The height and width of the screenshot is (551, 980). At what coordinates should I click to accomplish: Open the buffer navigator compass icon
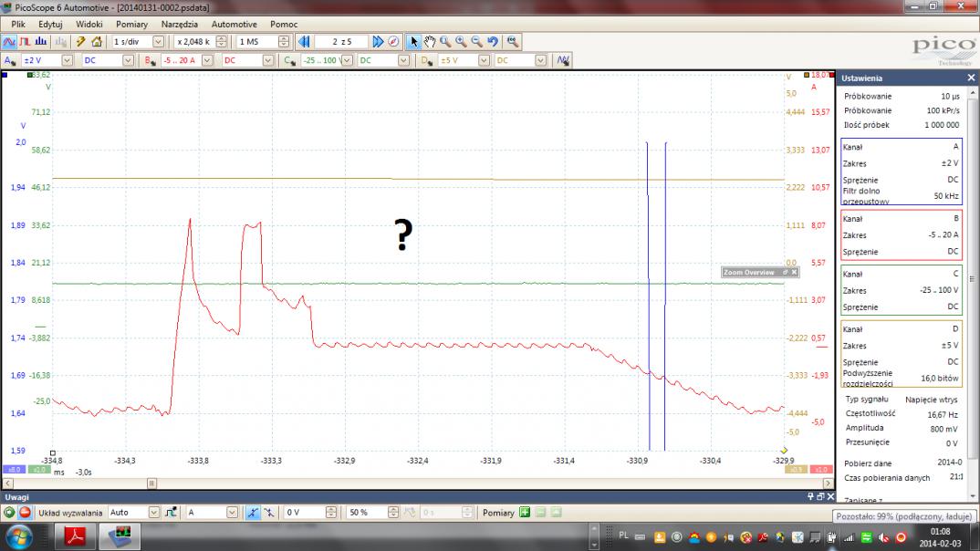[393, 42]
